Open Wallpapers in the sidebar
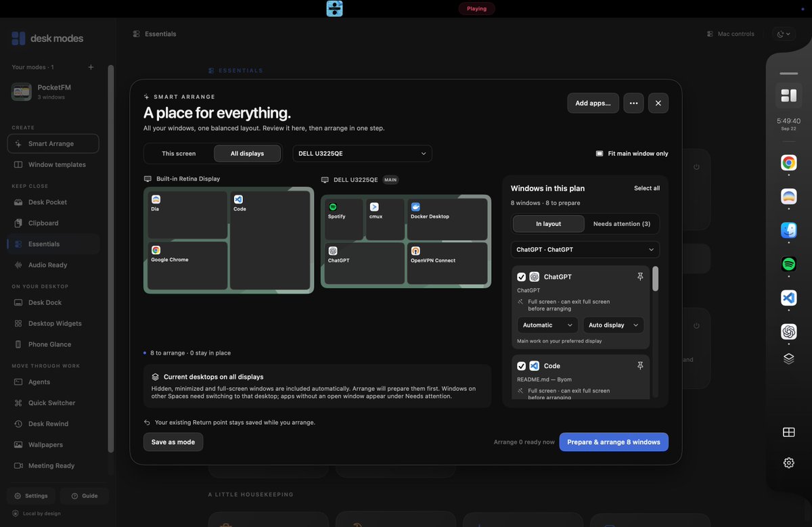 click(53, 445)
